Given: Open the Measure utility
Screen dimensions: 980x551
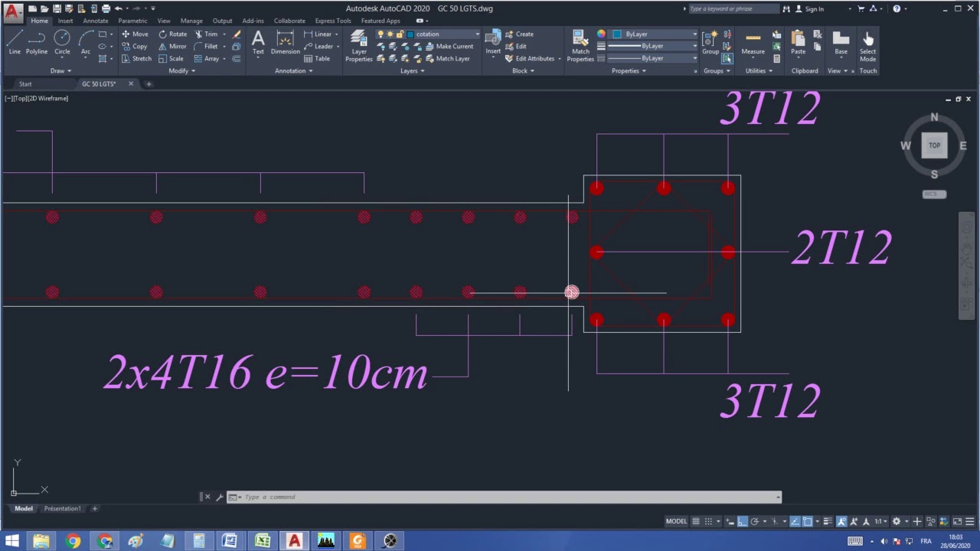Looking at the screenshot, I should click(753, 43).
